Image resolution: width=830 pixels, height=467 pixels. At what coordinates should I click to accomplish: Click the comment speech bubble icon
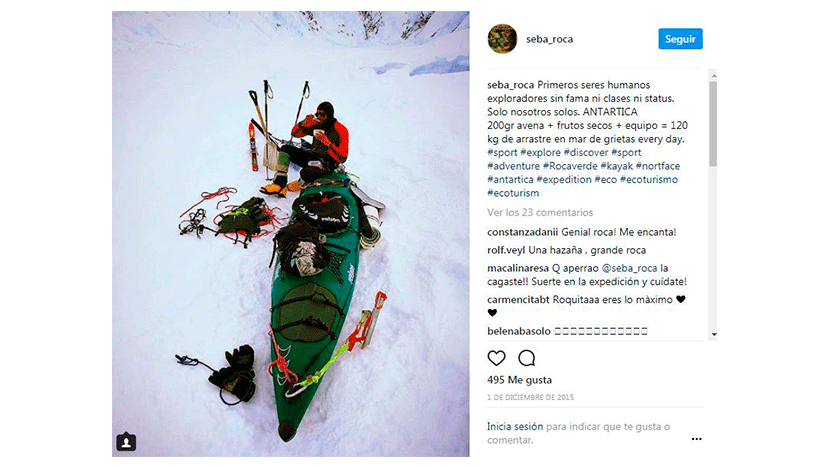[526, 358]
